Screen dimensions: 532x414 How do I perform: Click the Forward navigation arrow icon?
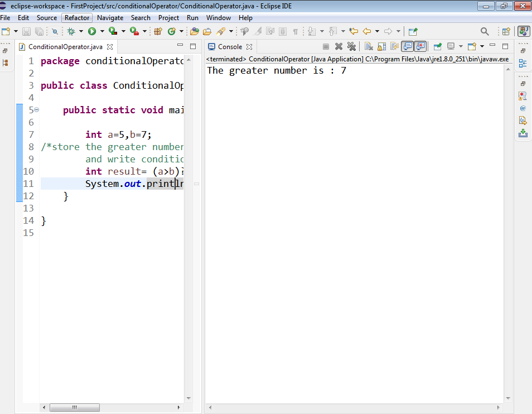pyautogui.click(x=388, y=32)
